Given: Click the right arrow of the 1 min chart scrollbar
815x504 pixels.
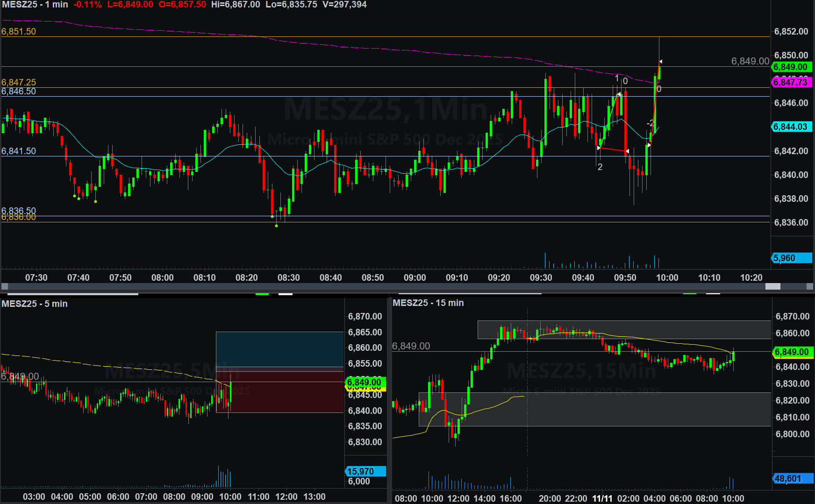Looking at the screenshot, I should 810,286.
